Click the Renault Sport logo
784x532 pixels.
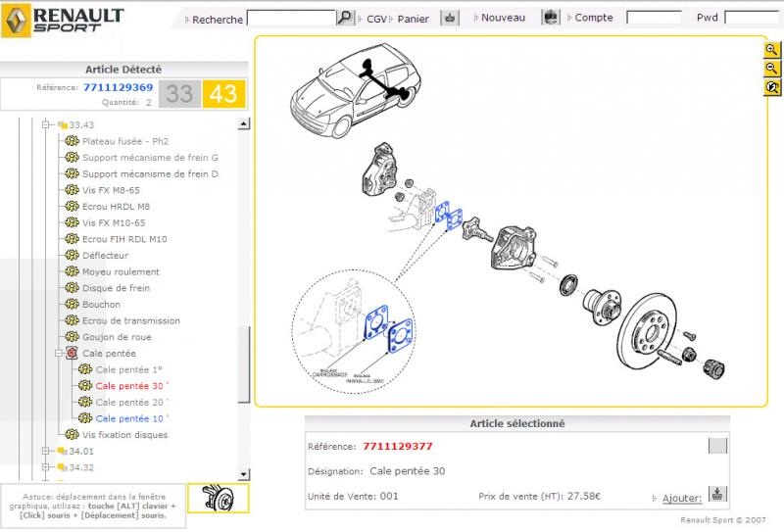(x=64, y=20)
